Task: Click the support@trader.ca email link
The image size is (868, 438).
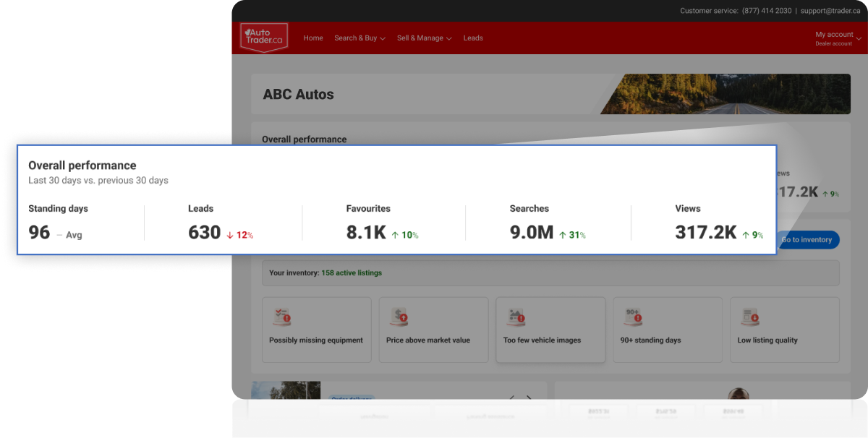Action: coord(830,11)
